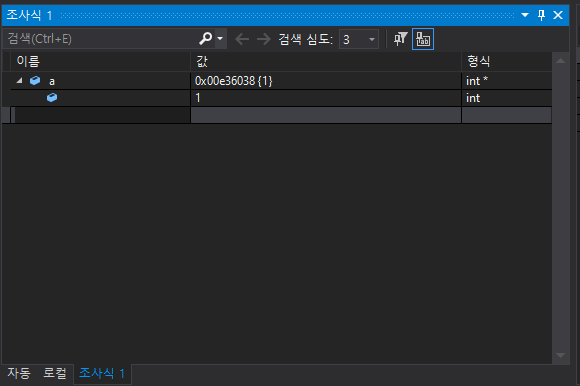580x386 pixels.
Task: Click the 이름 column header
Action: [100, 61]
